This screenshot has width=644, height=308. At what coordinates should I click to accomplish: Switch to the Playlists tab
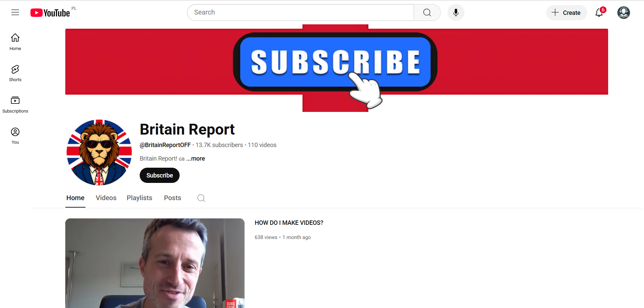click(139, 198)
